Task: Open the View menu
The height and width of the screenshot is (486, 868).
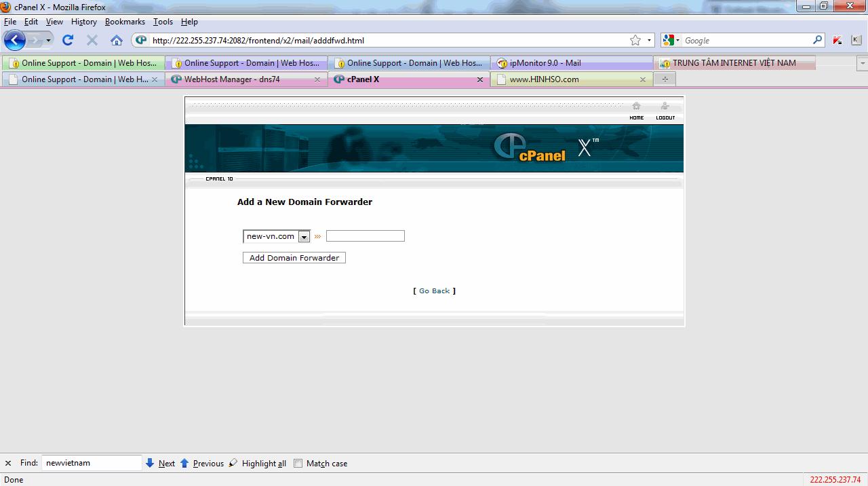Action: pos(54,22)
